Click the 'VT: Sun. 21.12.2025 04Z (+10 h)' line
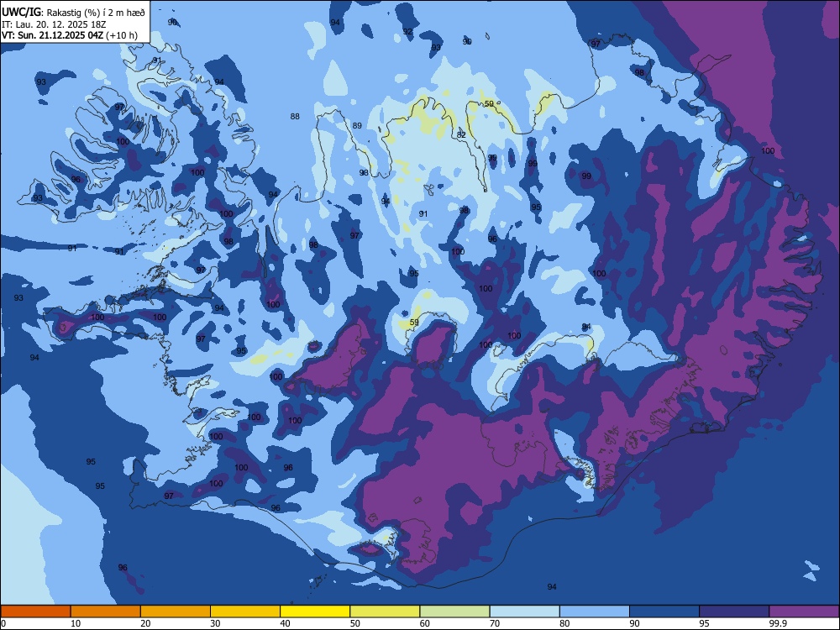 pos(70,35)
